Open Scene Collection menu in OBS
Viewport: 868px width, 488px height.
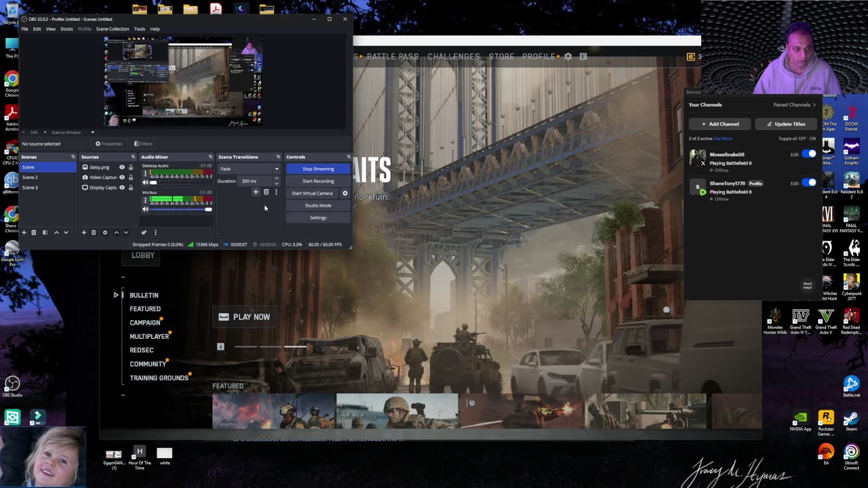pyautogui.click(x=113, y=29)
